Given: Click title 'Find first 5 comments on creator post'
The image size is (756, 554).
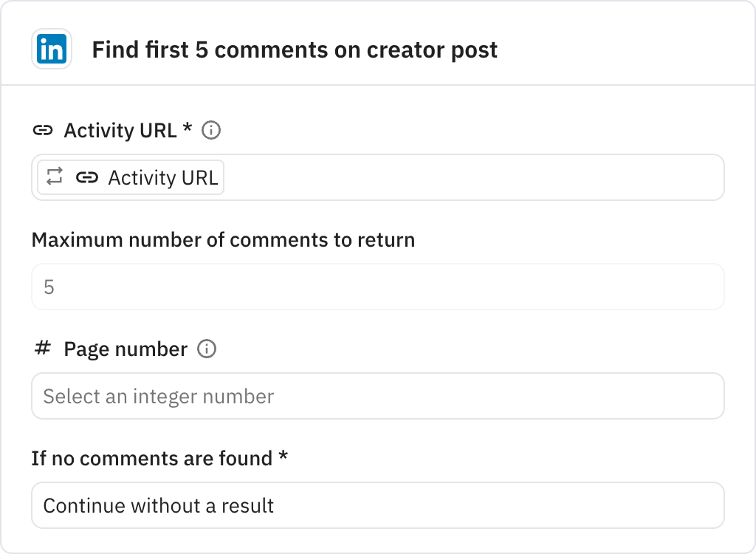Looking at the screenshot, I should point(295,50).
